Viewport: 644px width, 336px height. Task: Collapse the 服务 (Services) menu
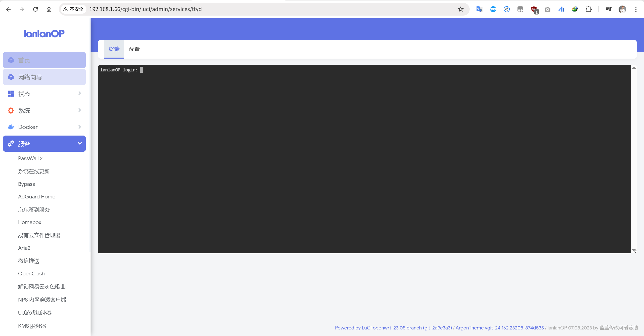(80, 144)
